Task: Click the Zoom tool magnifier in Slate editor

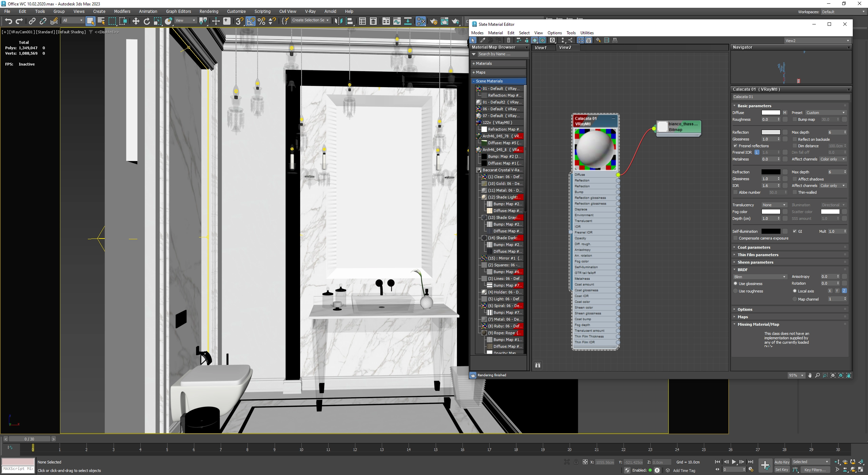Action: (x=817, y=375)
